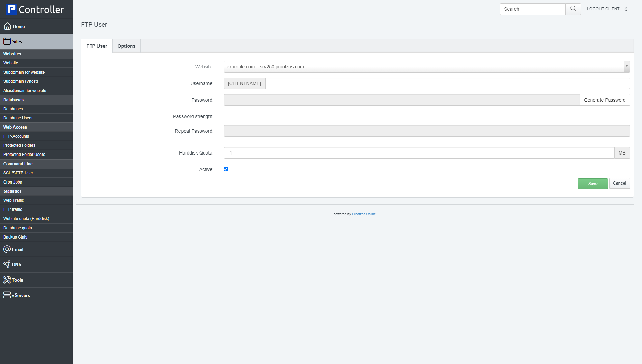642x364 pixels.
Task: Cancel the FTP user form
Action: (619, 183)
